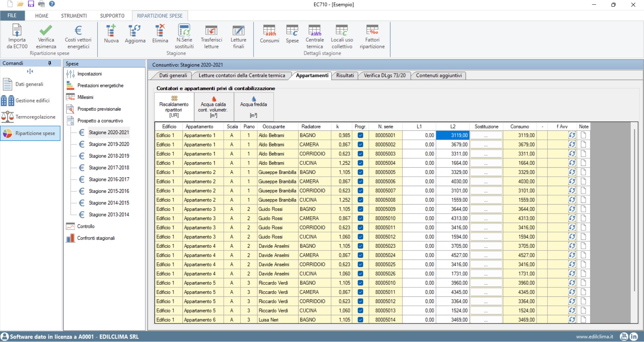Select Riscaldamento ripartitori button

pyautogui.click(x=174, y=107)
